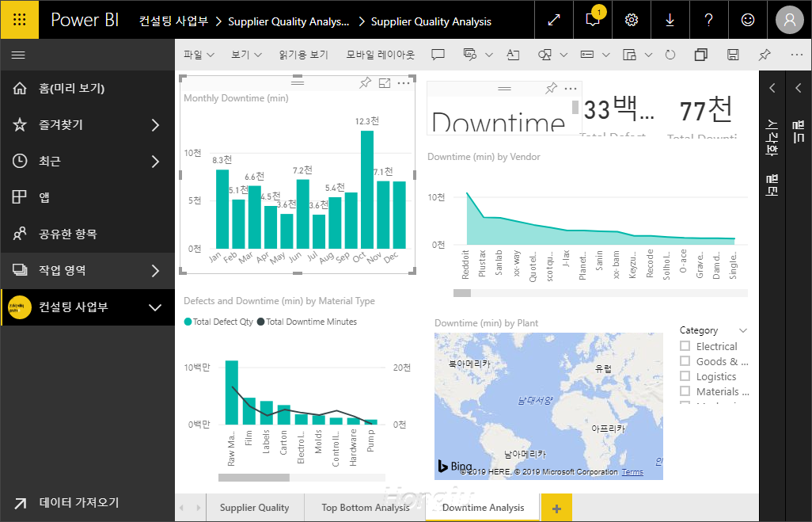Image resolution: width=812 pixels, height=522 pixels.
Task: Click 모바일 레이아웃 button
Action: [381, 55]
